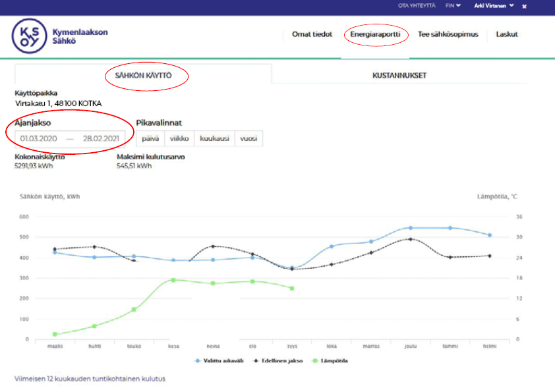Navigate to Laskut
Viewport: 555px width, 392px height.
pos(506,34)
